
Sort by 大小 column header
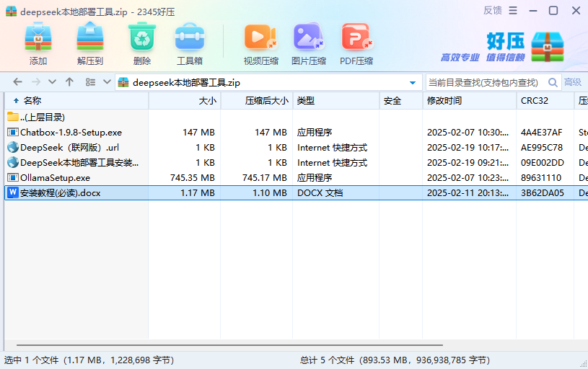point(185,101)
